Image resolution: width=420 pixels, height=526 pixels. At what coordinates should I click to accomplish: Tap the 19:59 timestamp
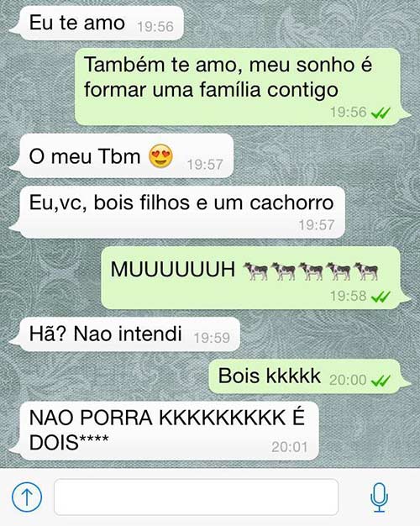212,338
